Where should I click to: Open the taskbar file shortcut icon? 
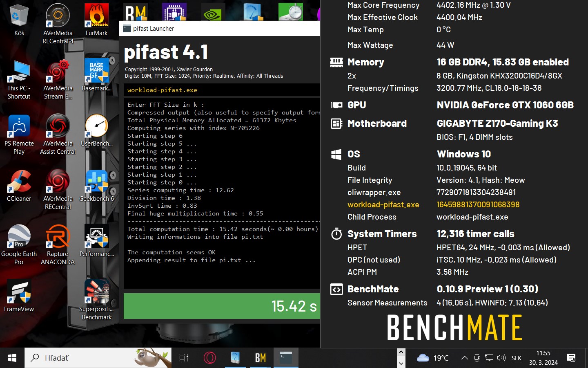tap(235, 358)
